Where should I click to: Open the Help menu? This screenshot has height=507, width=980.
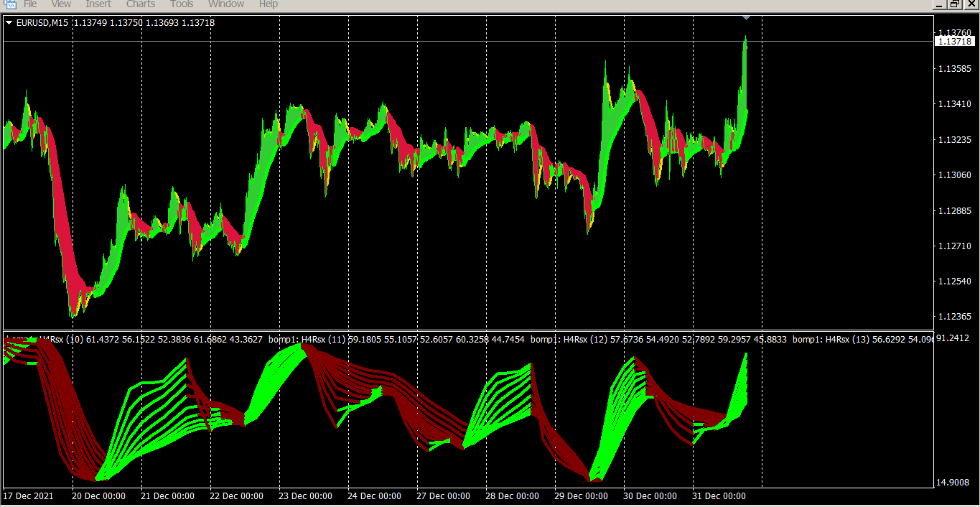click(268, 4)
